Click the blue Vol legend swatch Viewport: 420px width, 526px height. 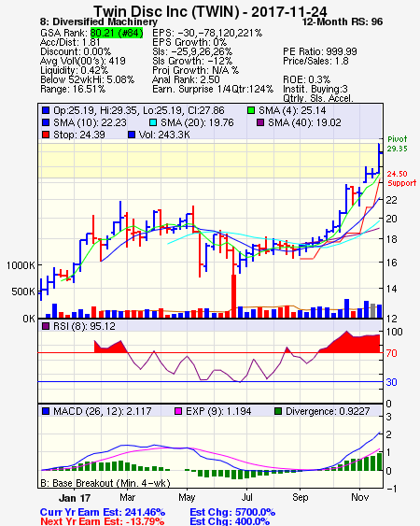point(132,135)
